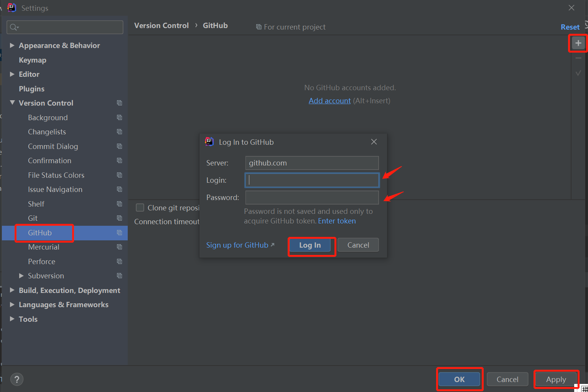The height and width of the screenshot is (392, 588).
Task: Click the project-level icon beside Confirmation
Action: click(x=119, y=160)
